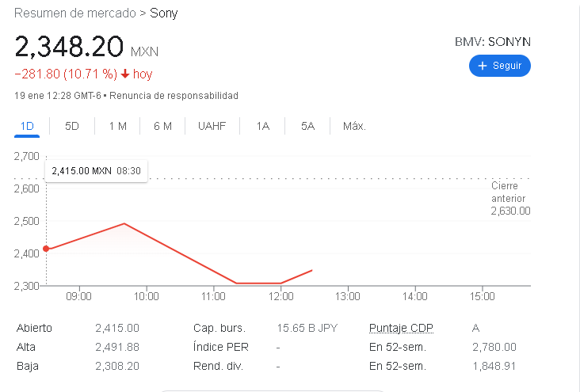Click the 2,348.20 current price value

(69, 47)
